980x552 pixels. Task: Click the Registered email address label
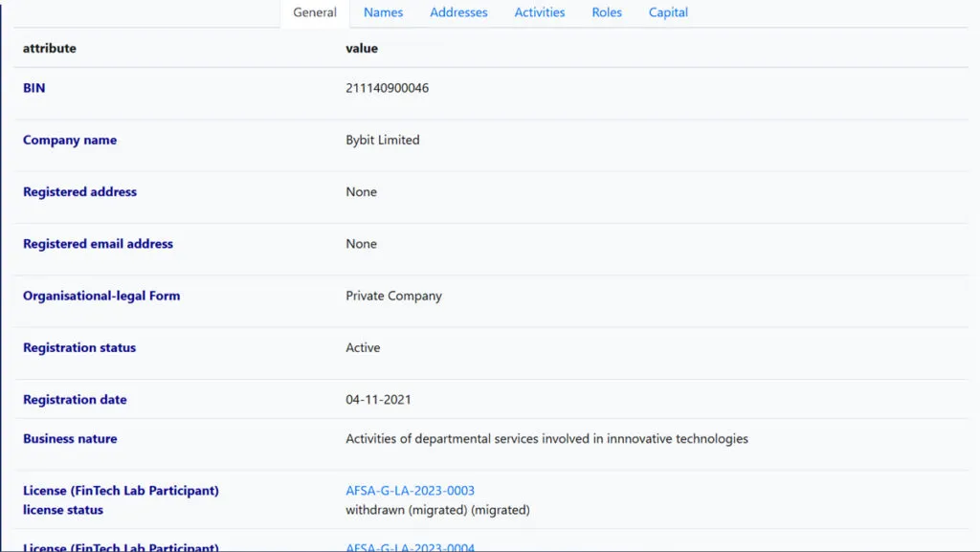98,244
